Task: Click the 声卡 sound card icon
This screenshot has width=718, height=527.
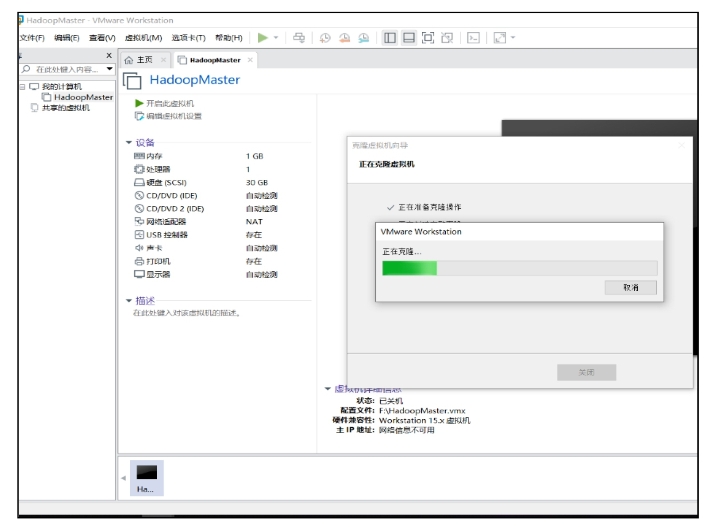Action: pos(139,248)
